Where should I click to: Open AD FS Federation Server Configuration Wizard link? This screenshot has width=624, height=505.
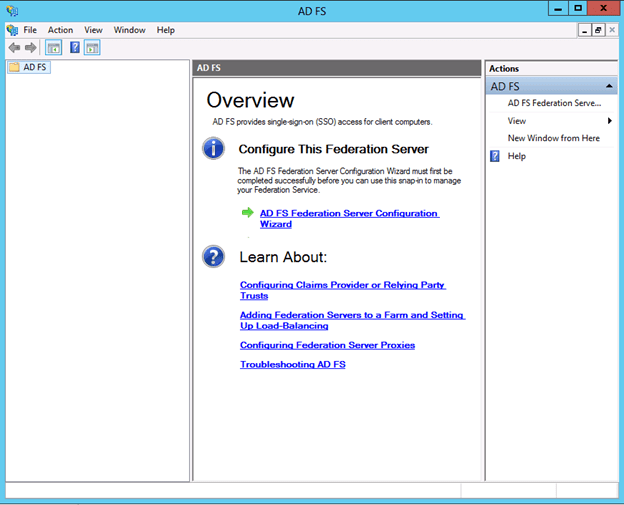point(349,218)
